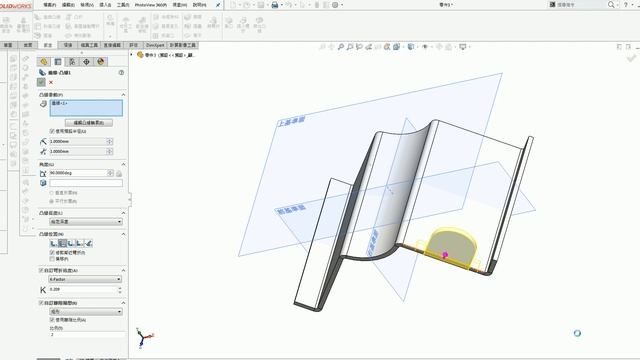Switch to the DimXpert command tab
The width and height of the screenshot is (640, 360).
[x=155, y=45]
